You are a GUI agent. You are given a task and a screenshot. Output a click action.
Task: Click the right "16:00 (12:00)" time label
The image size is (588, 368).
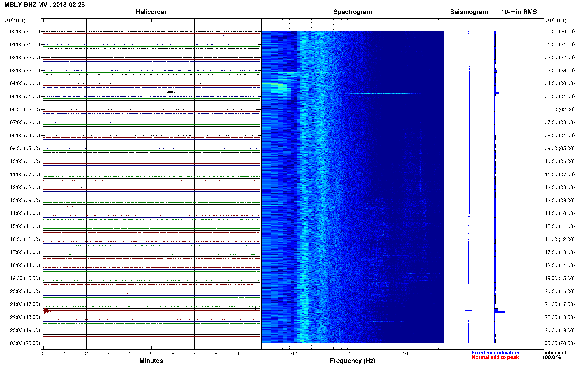tap(560, 239)
